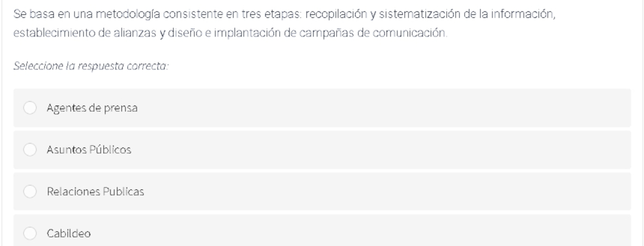The image size is (644, 246).
Task: Select the "Asuntos Públicos" radio button
Action: tap(30, 150)
